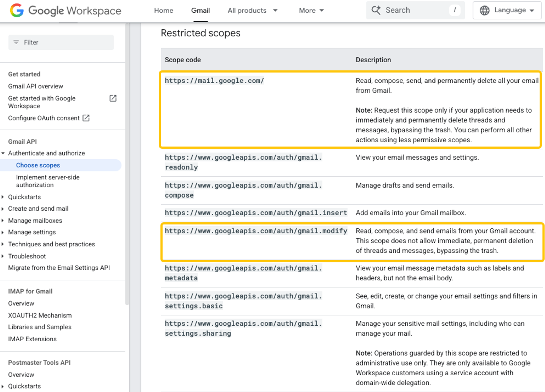Open Configure OAuth consent link

44,118
